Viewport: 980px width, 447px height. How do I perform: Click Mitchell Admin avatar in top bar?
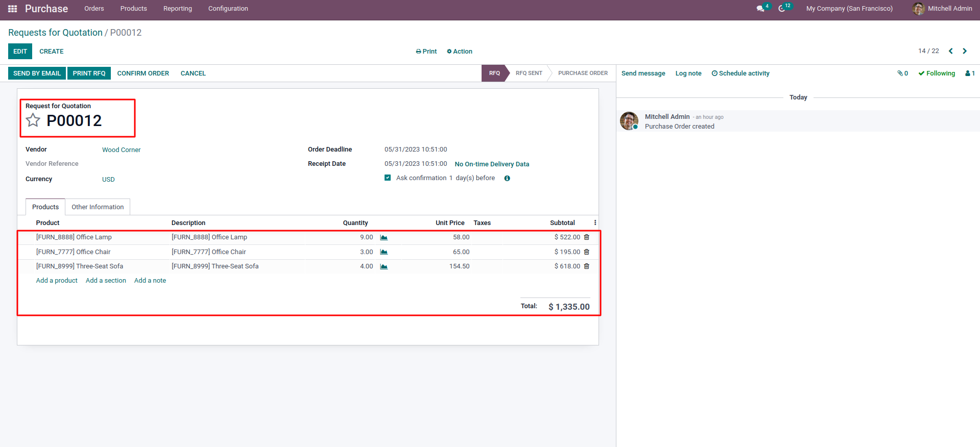(x=918, y=9)
